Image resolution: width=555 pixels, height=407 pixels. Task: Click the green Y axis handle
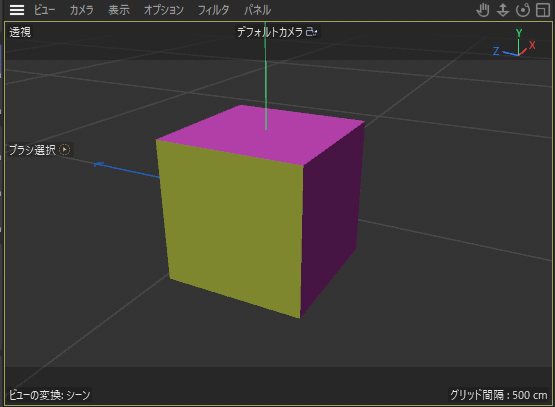[265, 76]
